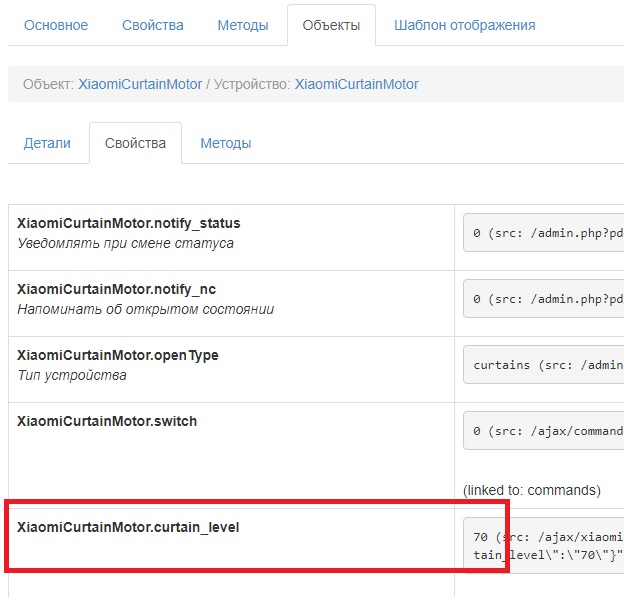The width and height of the screenshot is (624, 597).
Task: Switch to the top-level Свойства tab
Action: (x=153, y=25)
